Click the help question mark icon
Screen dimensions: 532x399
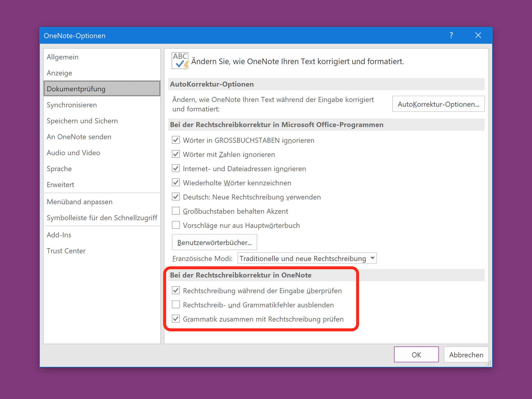[x=451, y=35]
